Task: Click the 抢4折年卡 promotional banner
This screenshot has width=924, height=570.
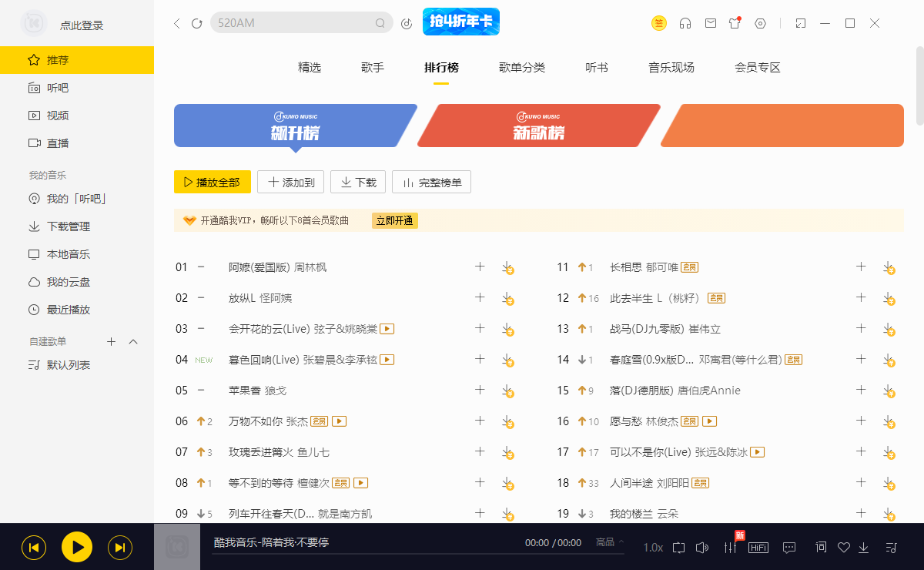Action: 461,22
